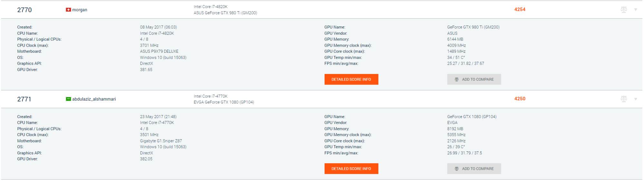Open user profile morgan
The height and width of the screenshot is (181, 644).
[x=80, y=10]
